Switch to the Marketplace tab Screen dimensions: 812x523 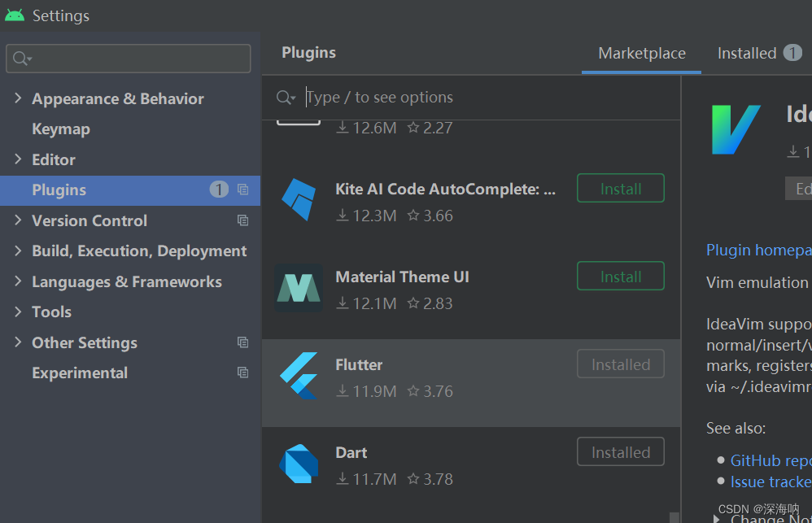click(x=642, y=54)
